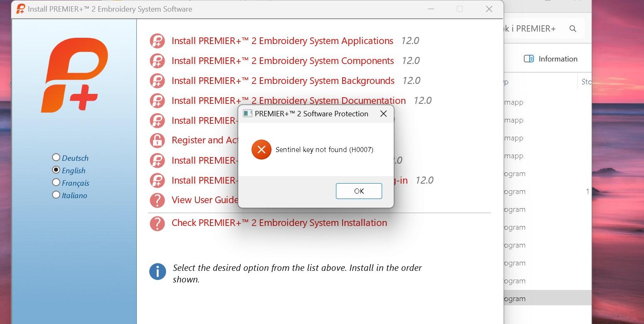
Task: Click the icon on the row ending with Plug-in
Action: [157, 180]
